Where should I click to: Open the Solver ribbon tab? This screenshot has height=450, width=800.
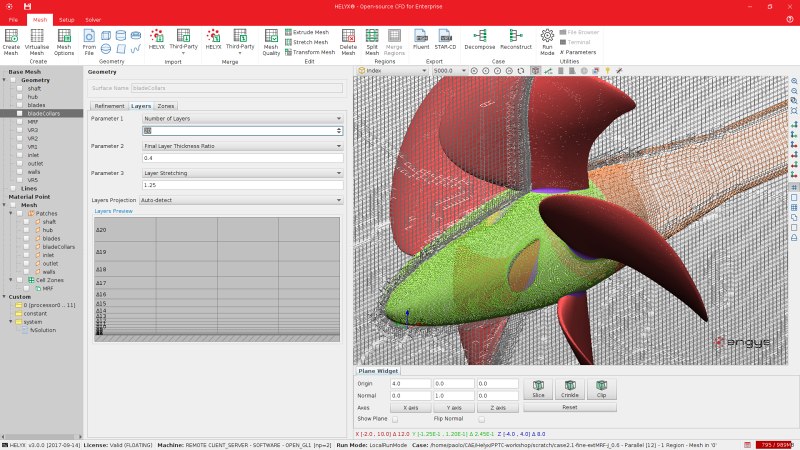[x=93, y=19]
